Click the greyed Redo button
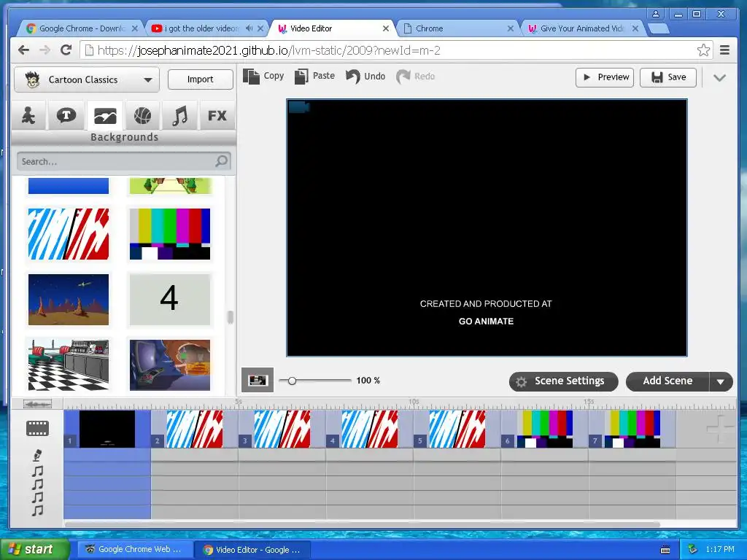Screen dimensions: 747x560 click(415, 76)
